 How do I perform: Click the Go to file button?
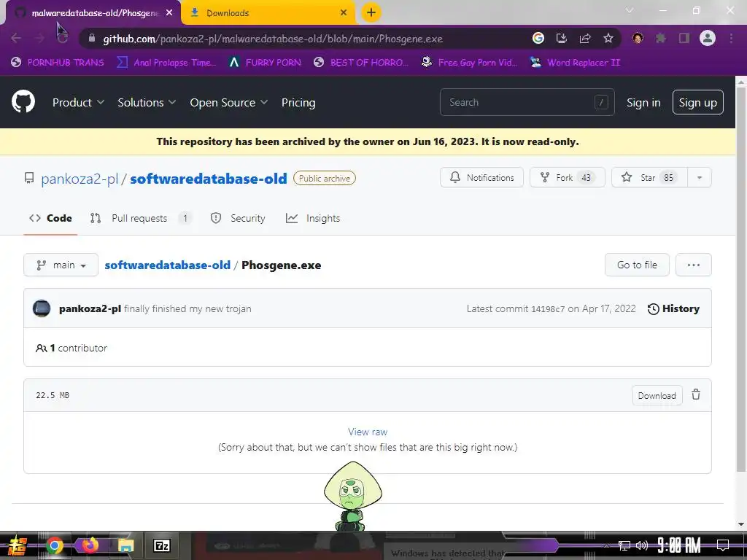[637, 265]
